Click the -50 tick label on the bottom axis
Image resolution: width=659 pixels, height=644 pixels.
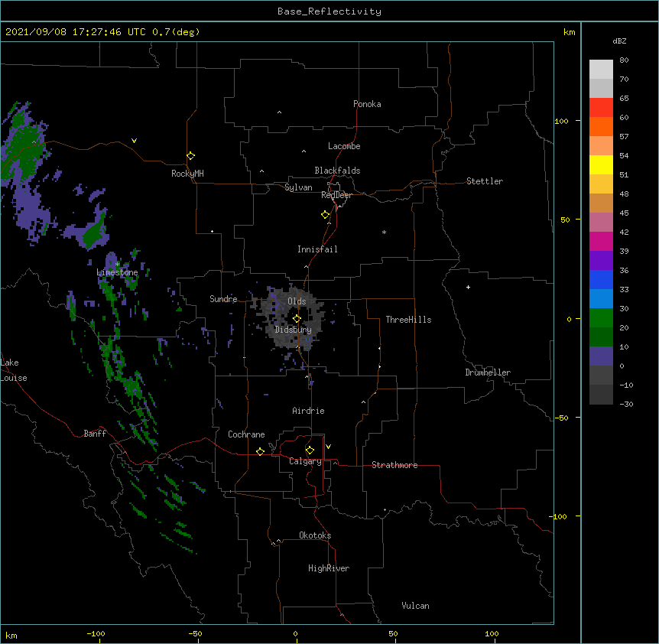point(195,633)
